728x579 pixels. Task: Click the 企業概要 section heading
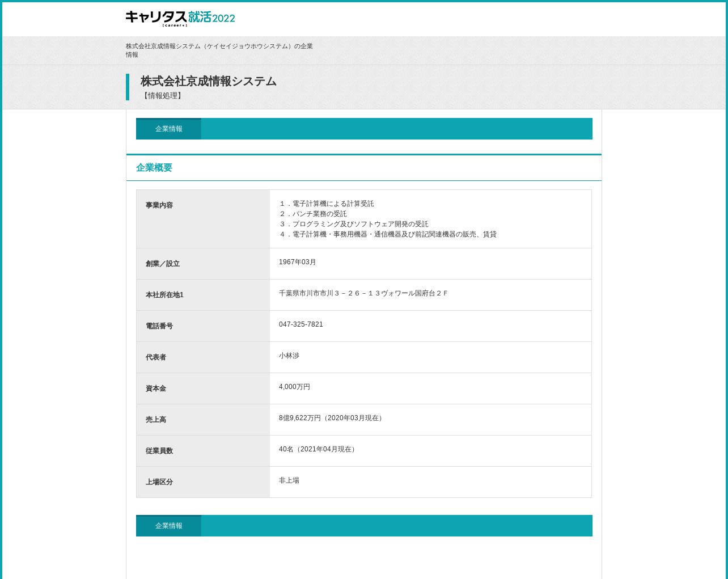154,168
